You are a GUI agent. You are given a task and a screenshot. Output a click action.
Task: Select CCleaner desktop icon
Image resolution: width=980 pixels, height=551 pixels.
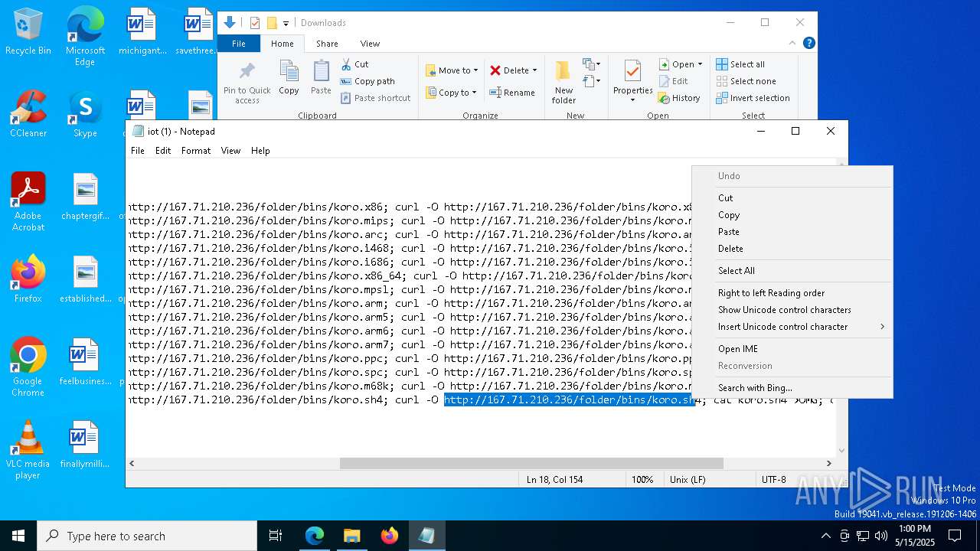coord(28,115)
